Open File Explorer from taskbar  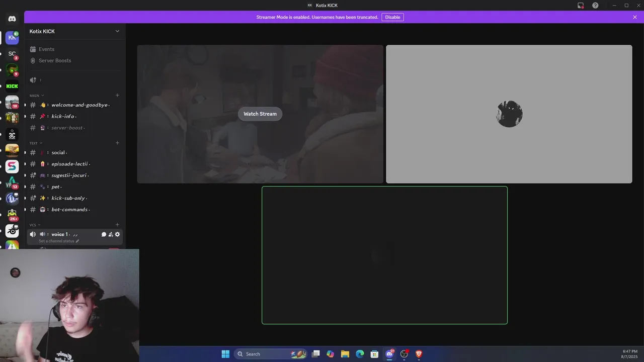(345, 354)
